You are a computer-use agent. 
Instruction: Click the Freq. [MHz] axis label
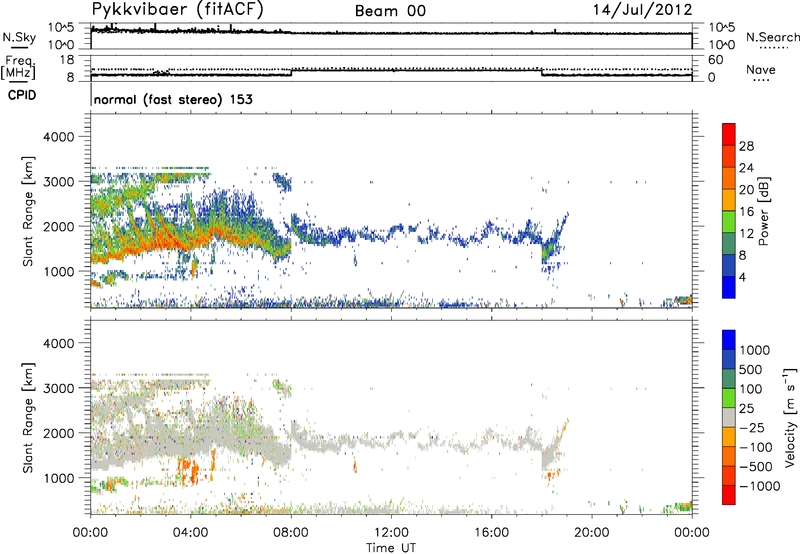click(x=18, y=68)
